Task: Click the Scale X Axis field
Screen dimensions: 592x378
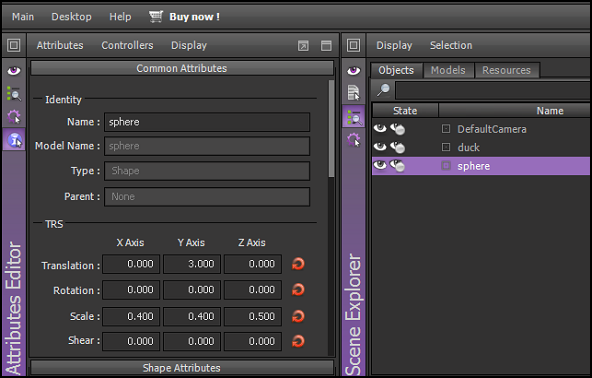Action: click(x=131, y=316)
